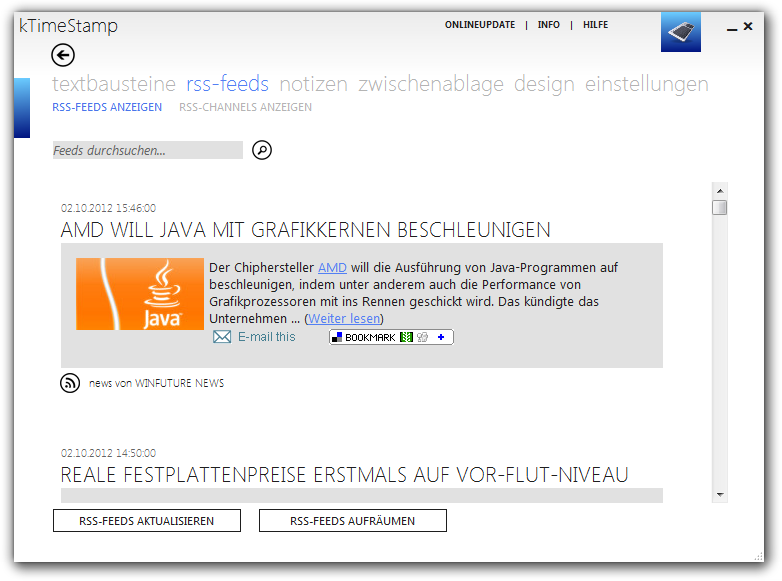Open ONLINEUPDATE menu item

click(x=480, y=25)
